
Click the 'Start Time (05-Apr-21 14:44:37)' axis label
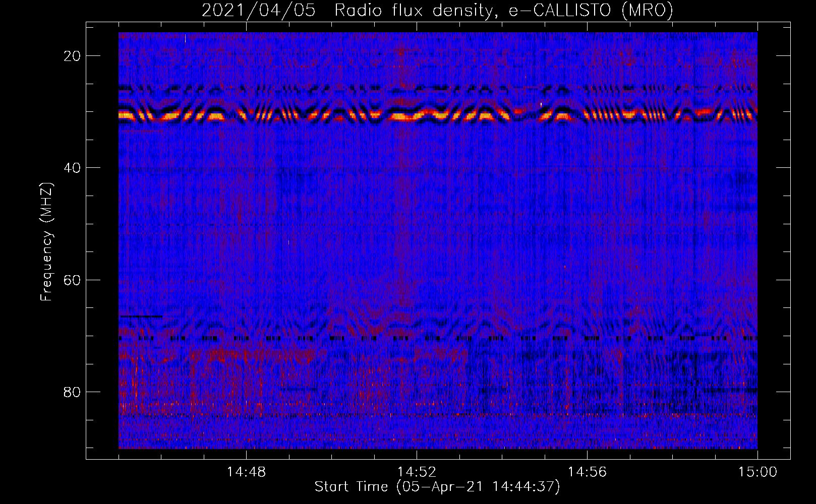(437, 487)
